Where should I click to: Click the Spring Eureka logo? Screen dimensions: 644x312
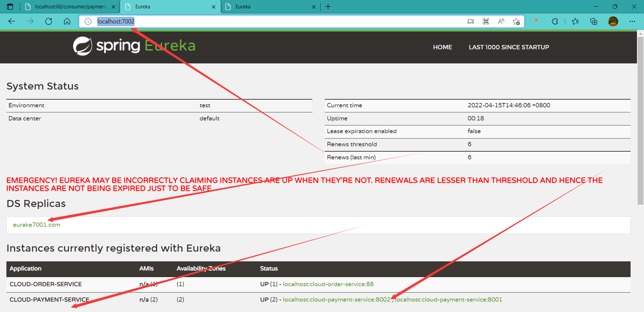tap(134, 46)
